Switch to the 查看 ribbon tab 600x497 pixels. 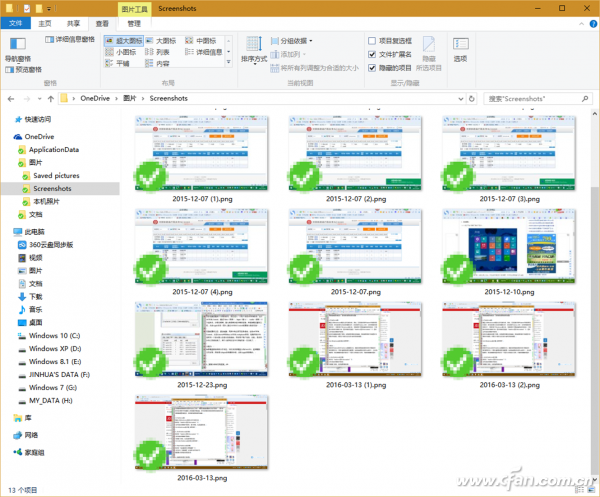pyautogui.click(x=102, y=23)
